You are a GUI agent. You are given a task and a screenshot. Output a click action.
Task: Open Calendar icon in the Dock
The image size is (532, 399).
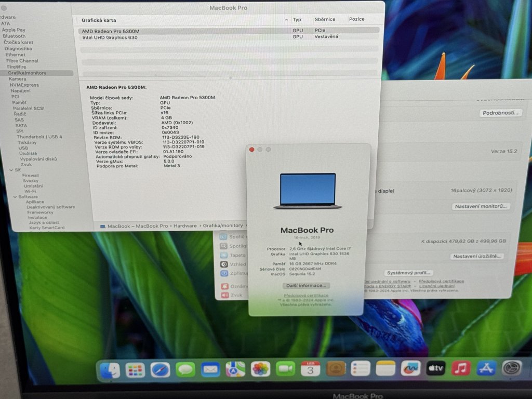pyautogui.click(x=310, y=368)
